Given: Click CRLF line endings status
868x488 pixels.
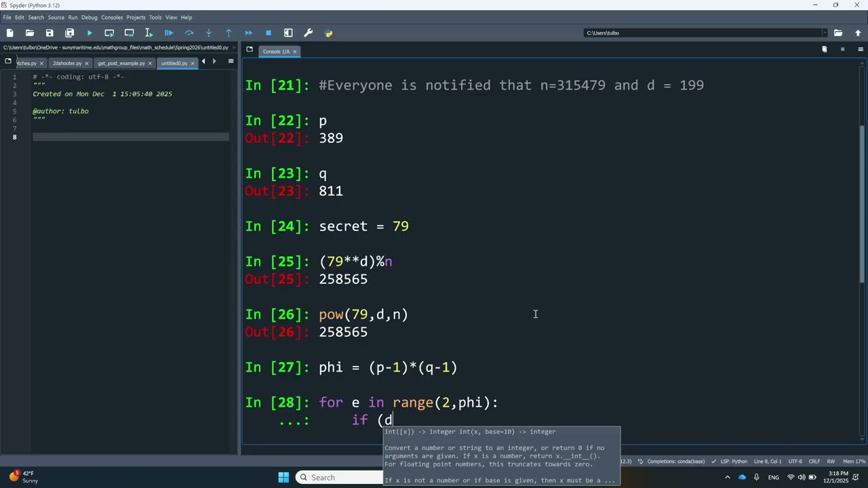Looking at the screenshot, I should (x=814, y=462).
